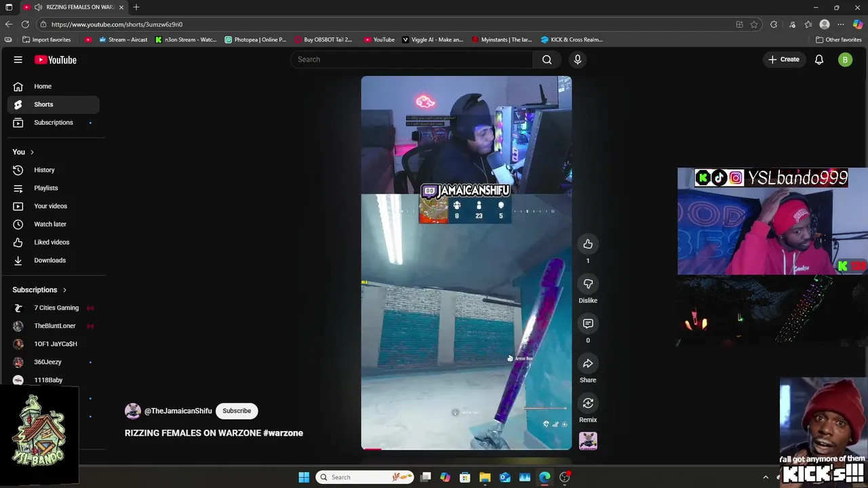The height and width of the screenshot is (488, 868).
Task: Like this Short
Action: click(x=588, y=244)
